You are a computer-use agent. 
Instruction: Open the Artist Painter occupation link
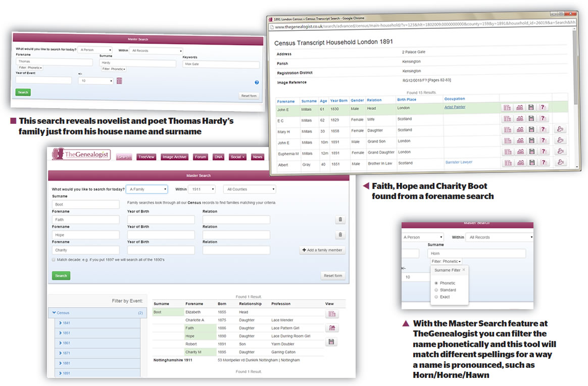(455, 107)
